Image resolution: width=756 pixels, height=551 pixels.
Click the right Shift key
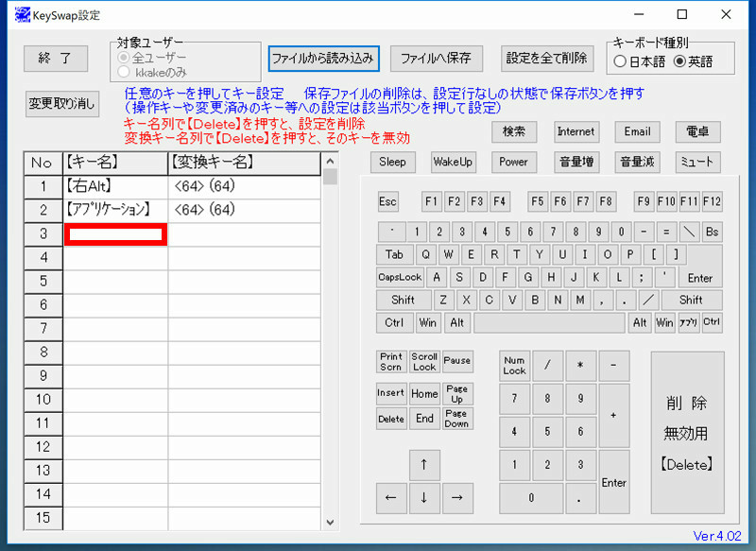[692, 300]
